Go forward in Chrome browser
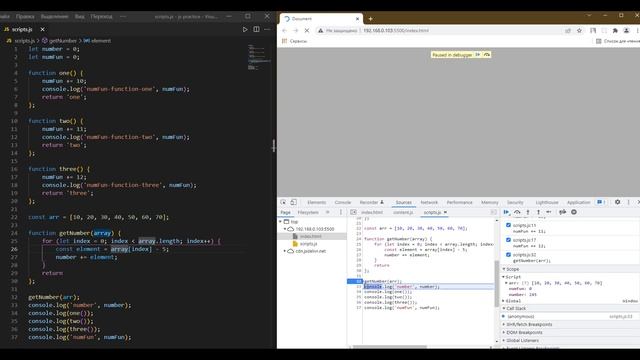640x360 pixels. click(296, 31)
